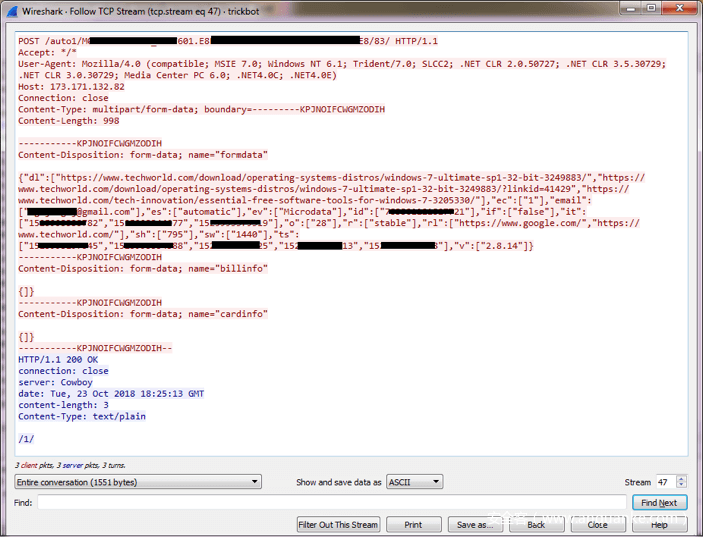The width and height of the screenshot is (703, 537).
Task: Expand the ASCII data format dropdown
Action: (414, 482)
